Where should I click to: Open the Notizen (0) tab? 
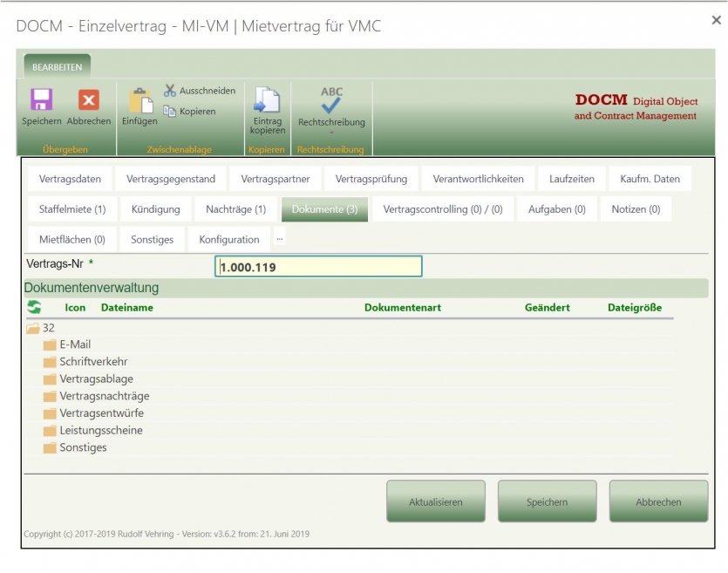(636, 209)
